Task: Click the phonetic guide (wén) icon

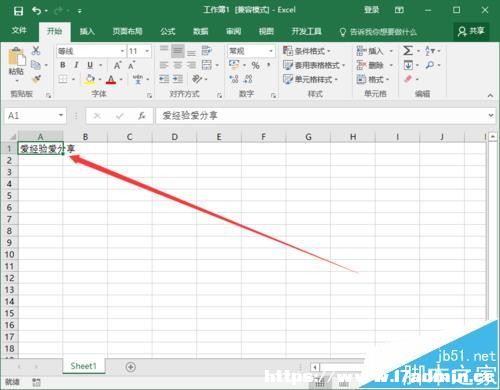Action: pos(138,79)
